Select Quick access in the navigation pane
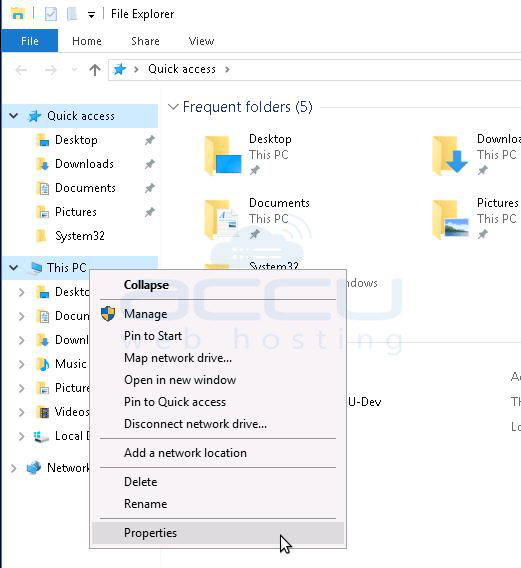This screenshot has height=568, width=521. [x=80, y=116]
